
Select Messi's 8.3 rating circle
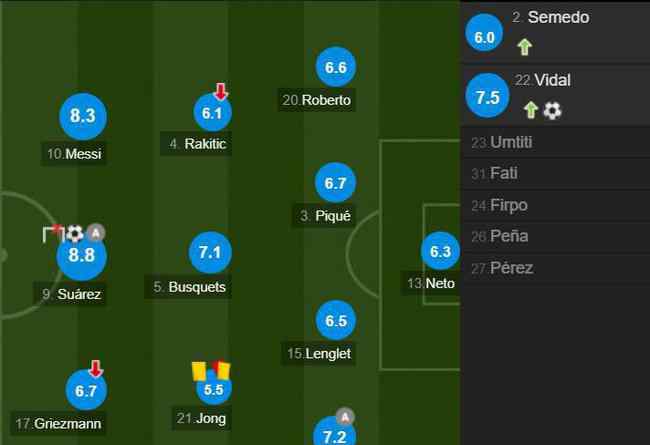(83, 116)
